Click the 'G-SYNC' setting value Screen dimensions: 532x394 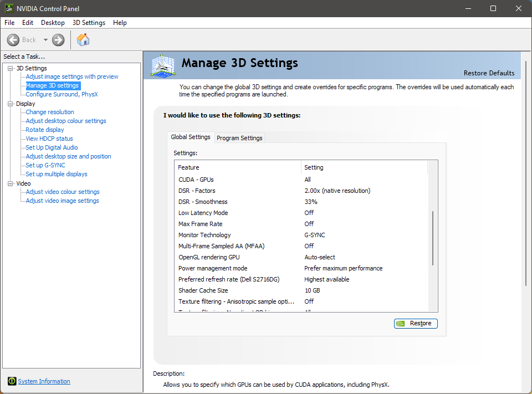click(x=315, y=235)
